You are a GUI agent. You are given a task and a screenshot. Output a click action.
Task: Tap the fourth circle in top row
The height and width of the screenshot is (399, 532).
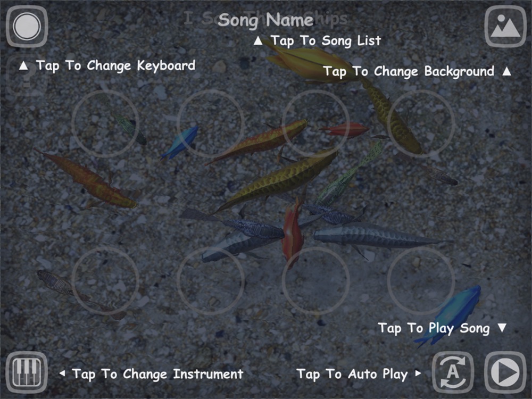click(x=421, y=123)
